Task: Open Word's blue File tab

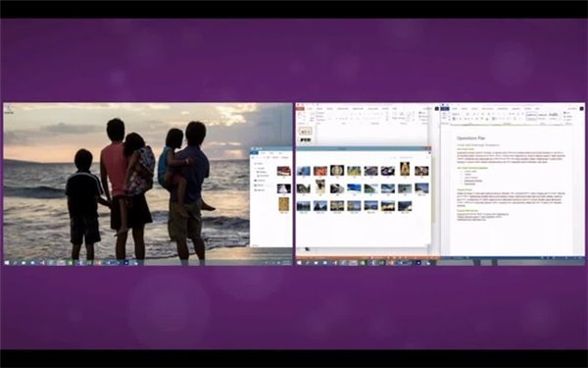Action: pyautogui.click(x=445, y=109)
